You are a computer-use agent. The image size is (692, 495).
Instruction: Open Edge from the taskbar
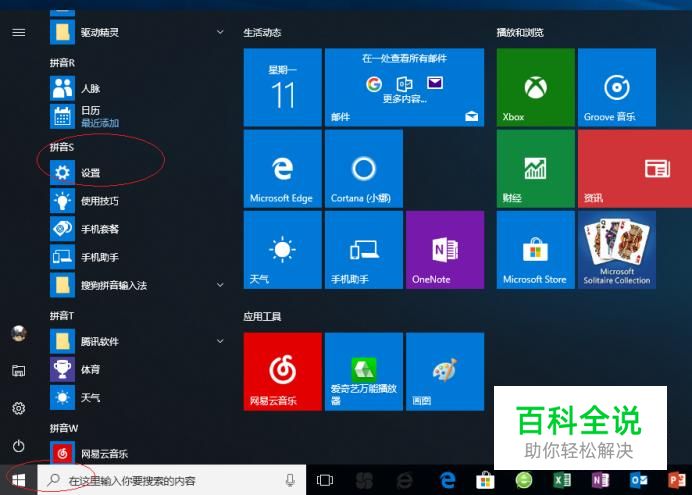[x=447, y=480]
